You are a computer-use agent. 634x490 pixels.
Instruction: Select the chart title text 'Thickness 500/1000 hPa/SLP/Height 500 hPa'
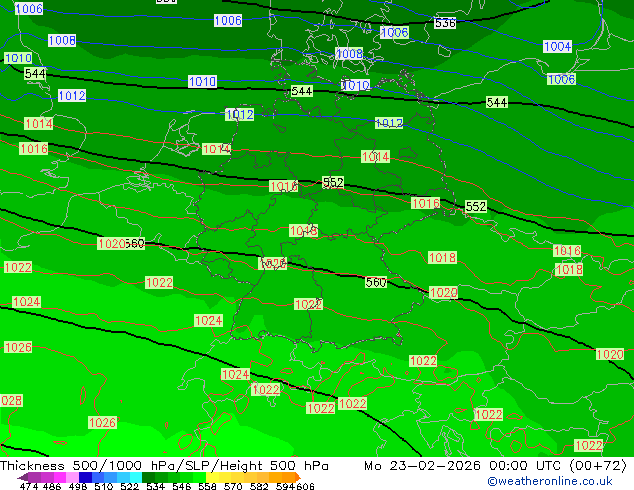tap(164, 466)
